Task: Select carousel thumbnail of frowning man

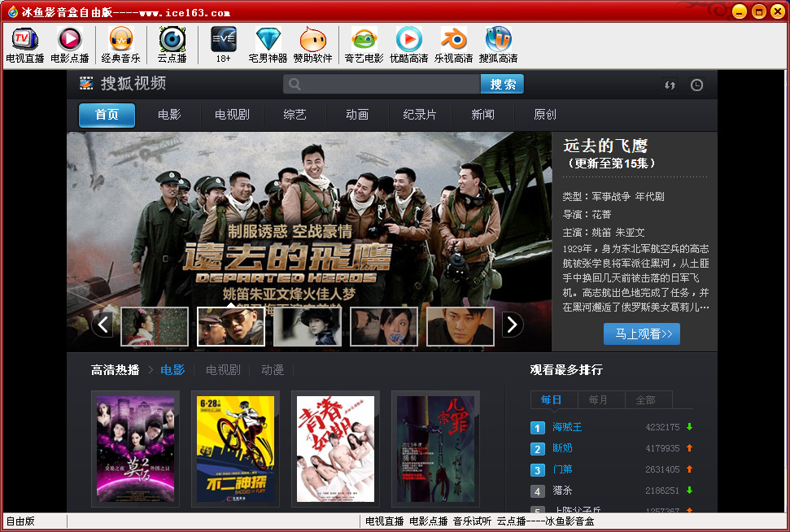Action: pyautogui.click(x=460, y=326)
